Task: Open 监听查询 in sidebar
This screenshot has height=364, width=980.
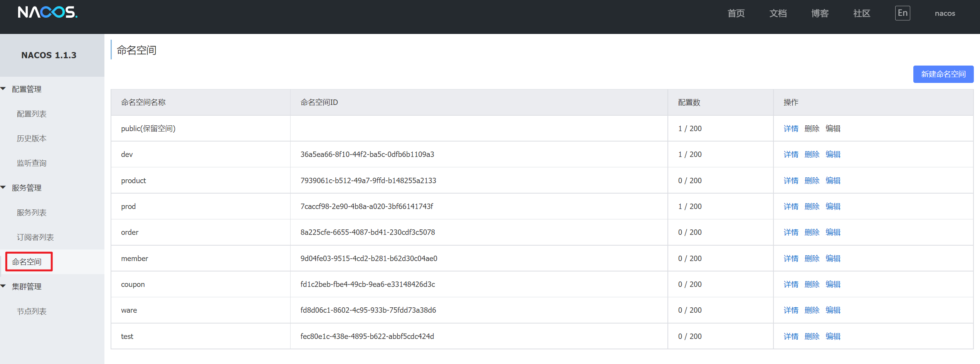Action: click(x=32, y=163)
